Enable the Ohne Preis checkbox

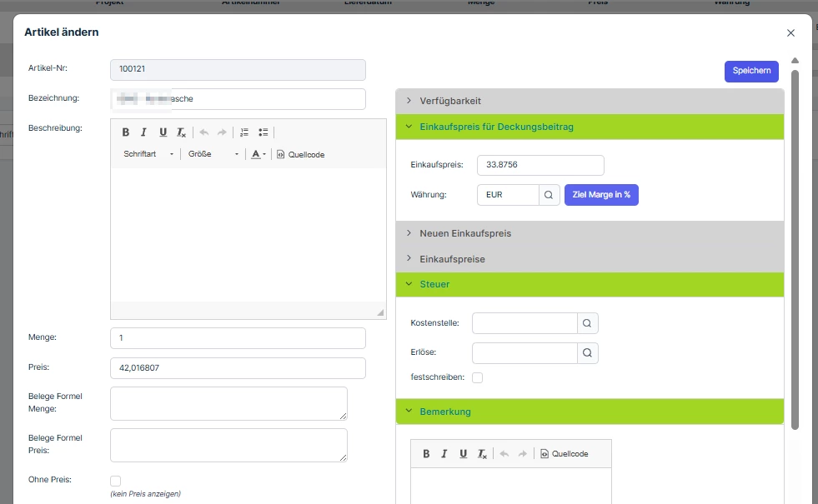click(x=116, y=481)
